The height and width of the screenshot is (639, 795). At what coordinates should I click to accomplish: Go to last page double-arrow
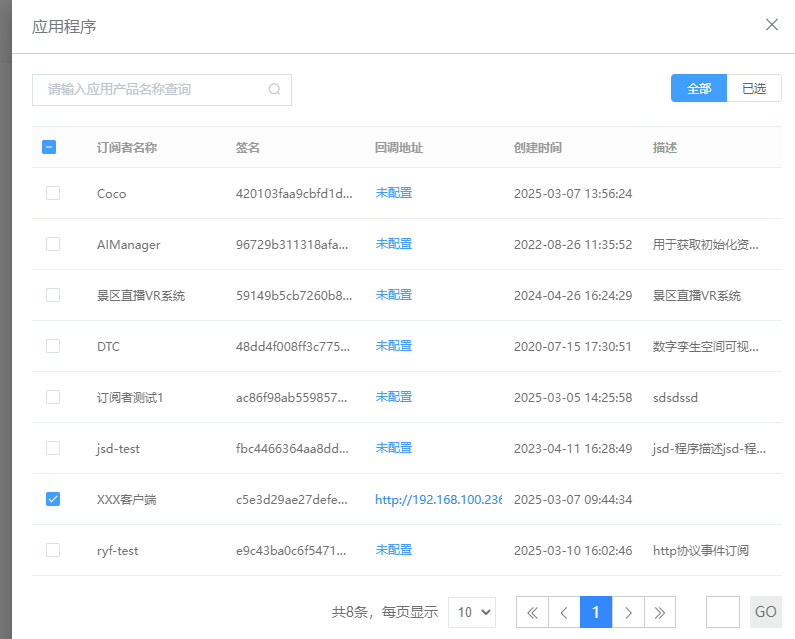(660, 612)
